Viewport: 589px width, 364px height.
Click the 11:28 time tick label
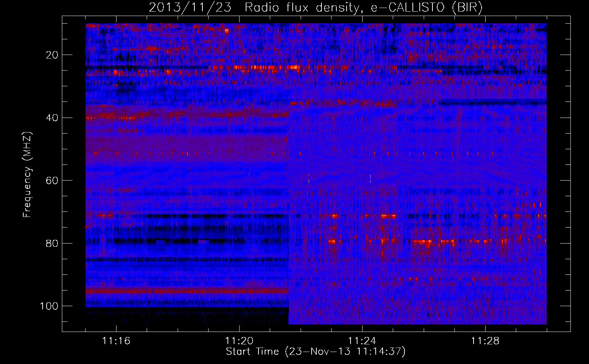tap(485, 341)
